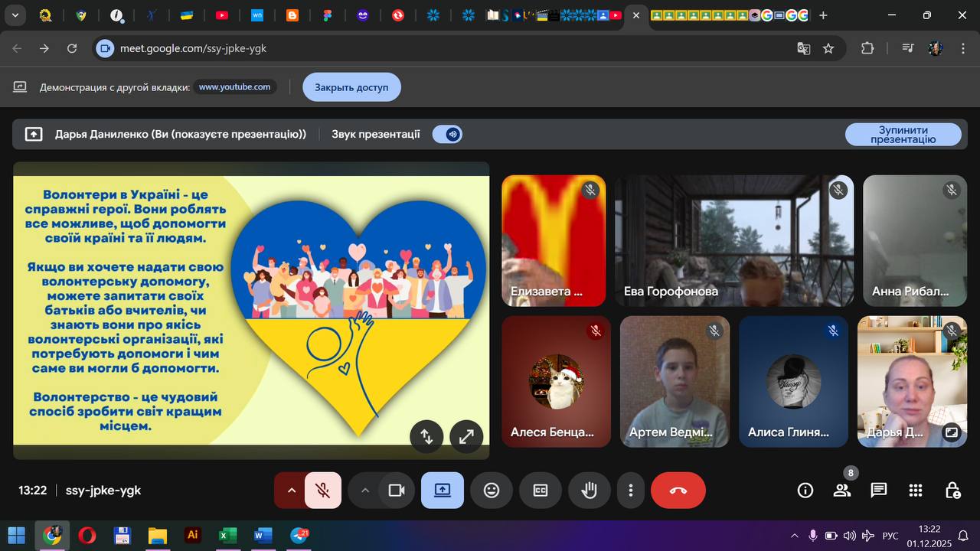Expand the presentation to full screen
The width and height of the screenshot is (980, 551).
tap(465, 436)
